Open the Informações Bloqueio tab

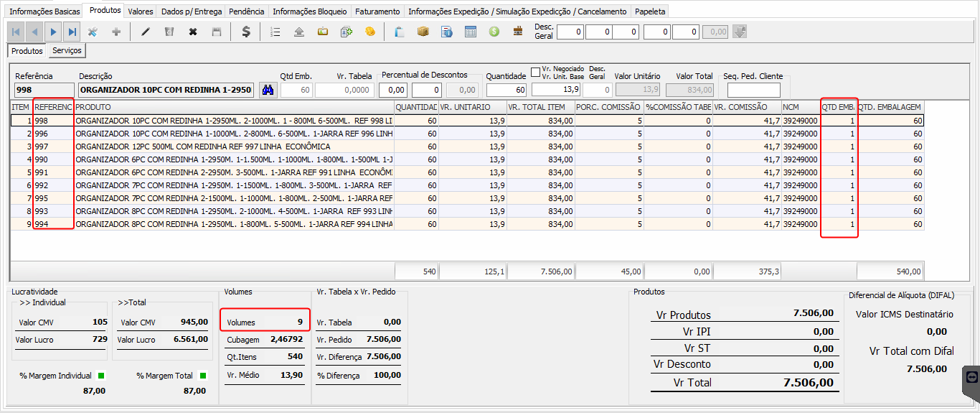point(310,11)
